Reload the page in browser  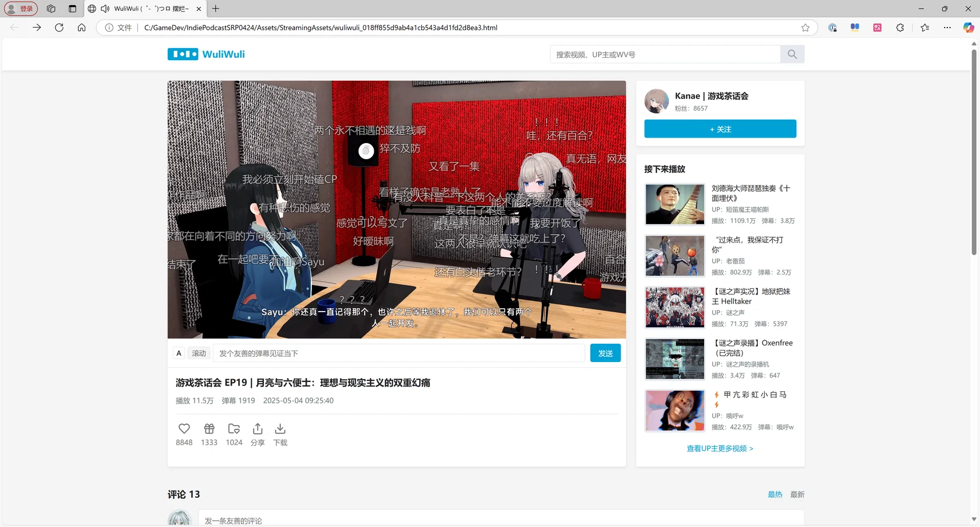(59, 27)
